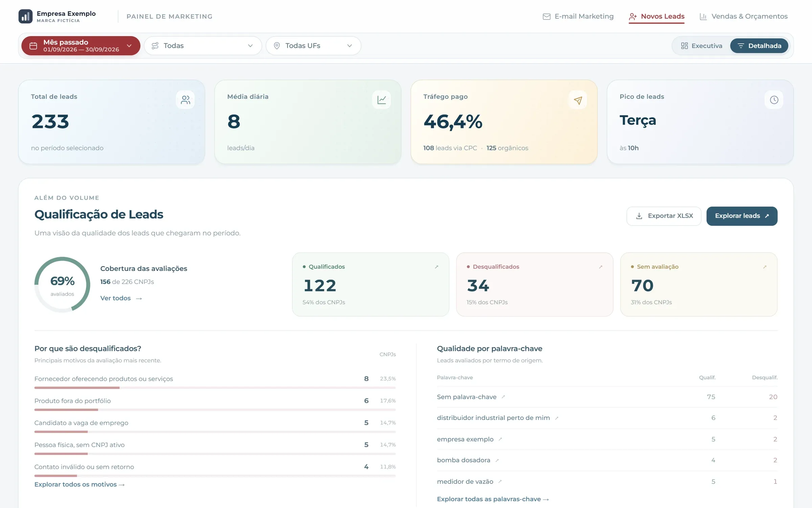Click arrow icon beside 'distribuidor industrial perto de mim'
This screenshot has height=508, width=812.
point(557,418)
